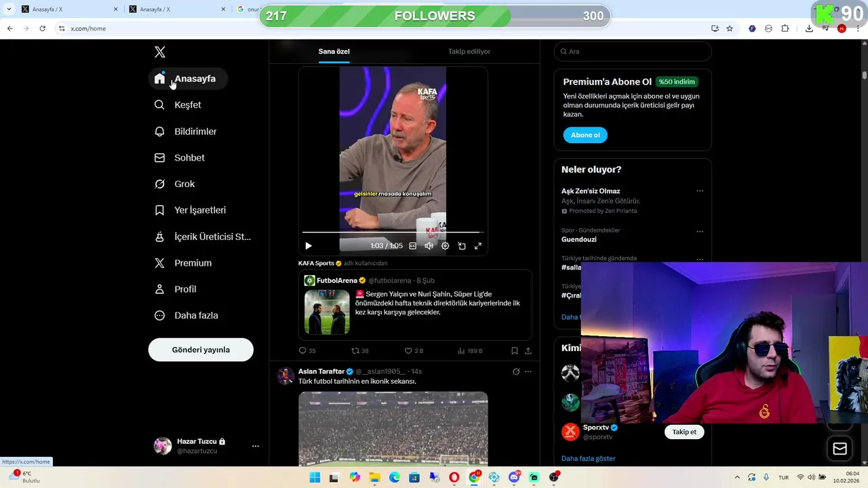The image size is (868, 488).
Task: Open Chrome extensions puzzle icon
Action: coord(785,28)
